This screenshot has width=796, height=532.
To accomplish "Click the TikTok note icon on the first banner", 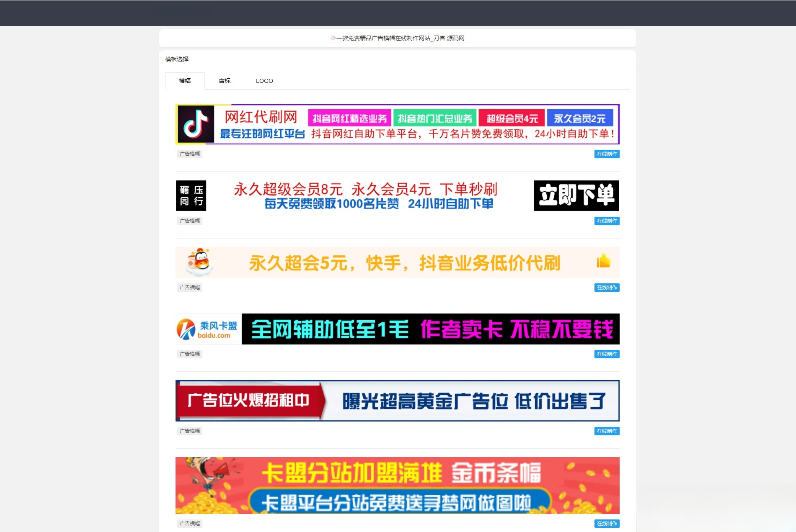I will click(195, 125).
